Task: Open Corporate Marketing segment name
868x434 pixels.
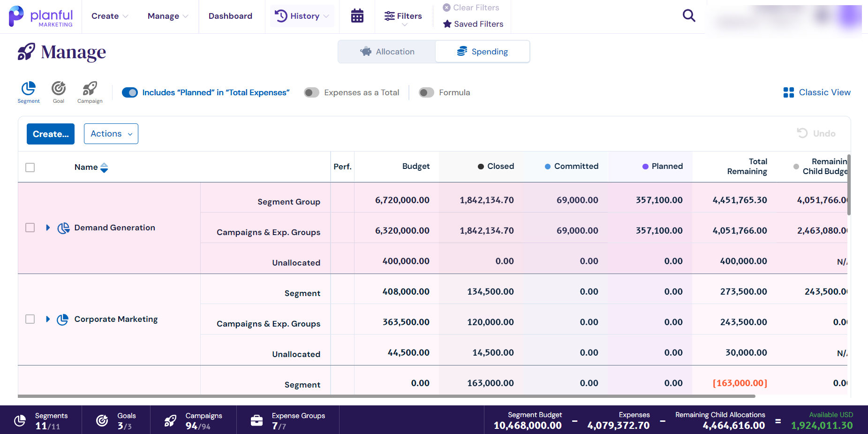Action: pos(116,319)
